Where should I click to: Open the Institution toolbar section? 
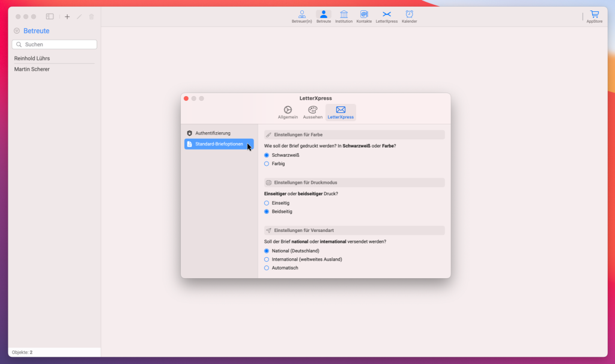coord(344,17)
